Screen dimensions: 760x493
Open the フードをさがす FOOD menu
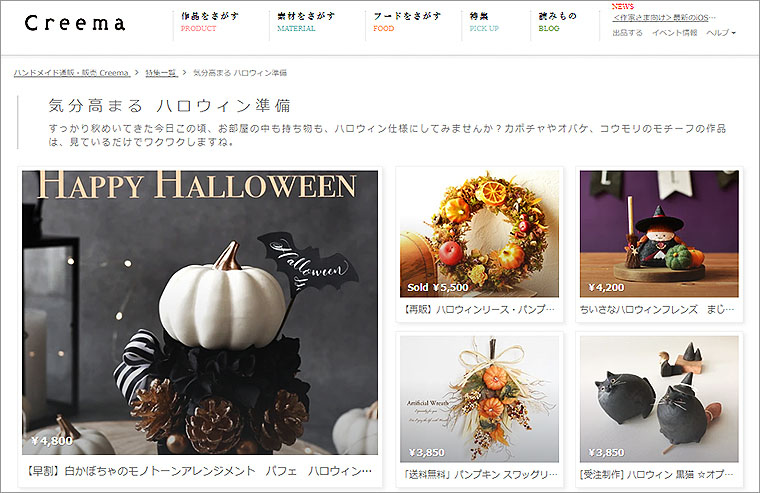(407, 22)
